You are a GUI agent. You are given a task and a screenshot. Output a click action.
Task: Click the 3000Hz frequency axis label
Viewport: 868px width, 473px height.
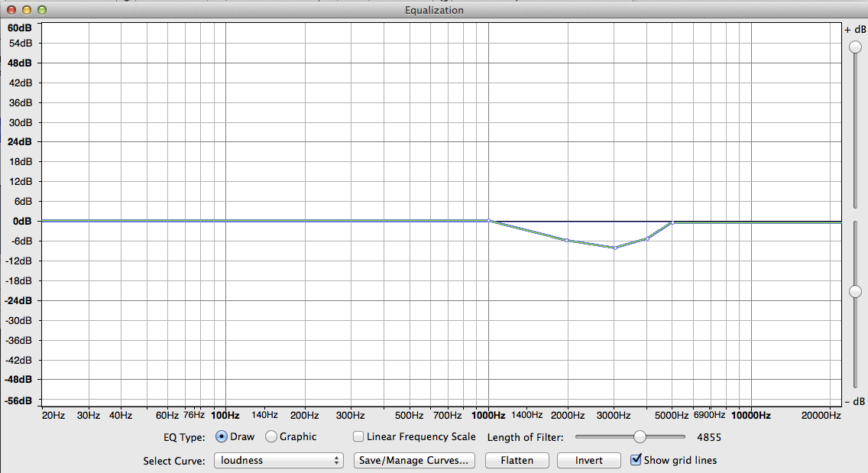click(614, 416)
